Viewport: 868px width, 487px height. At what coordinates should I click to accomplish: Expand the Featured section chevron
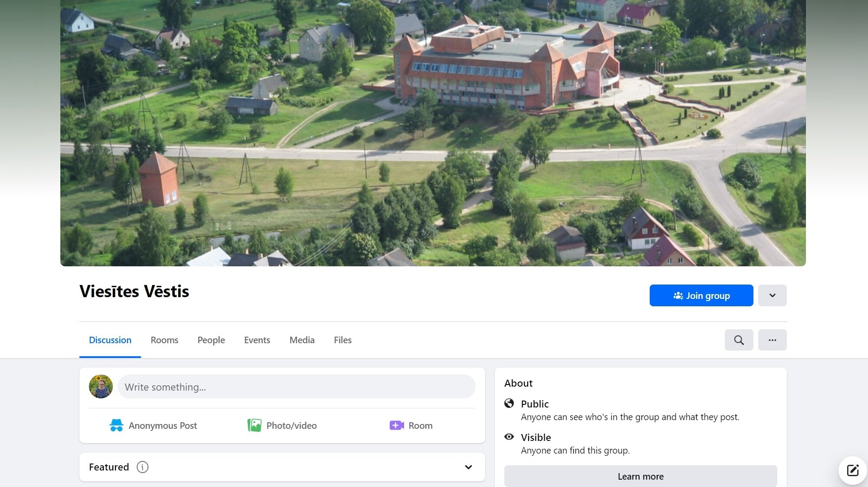(x=468, y=467)
